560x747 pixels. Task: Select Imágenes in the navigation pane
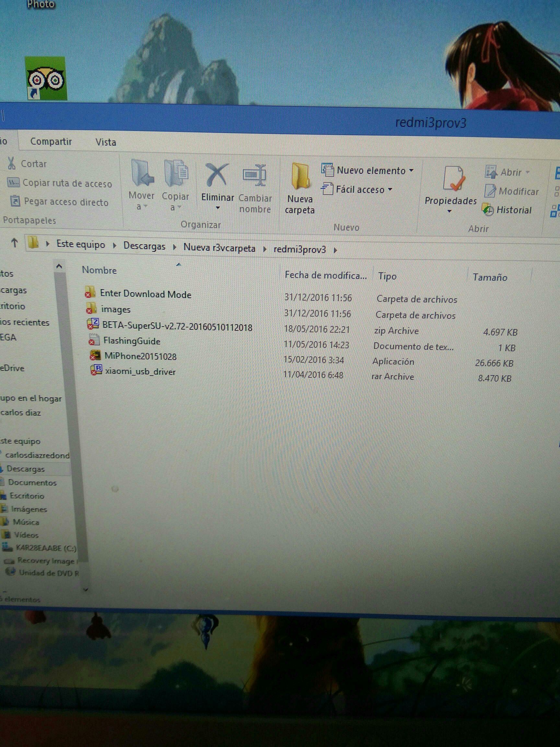coord(29,509)
